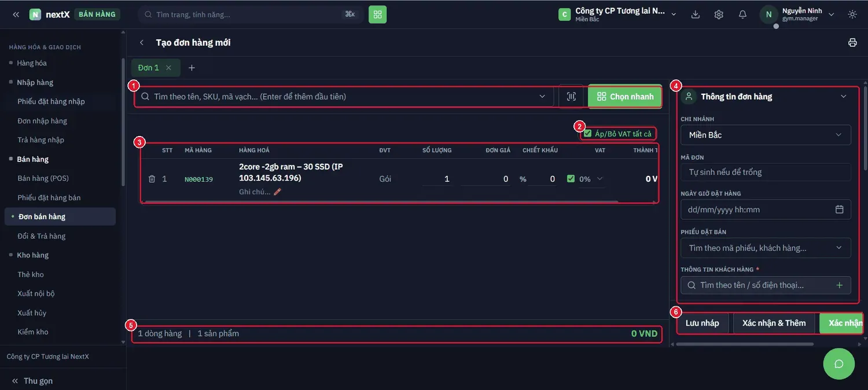The height and width of the screenshot is (390, 868).
Task: Open notifications bell icon
Action: (742, 14)
